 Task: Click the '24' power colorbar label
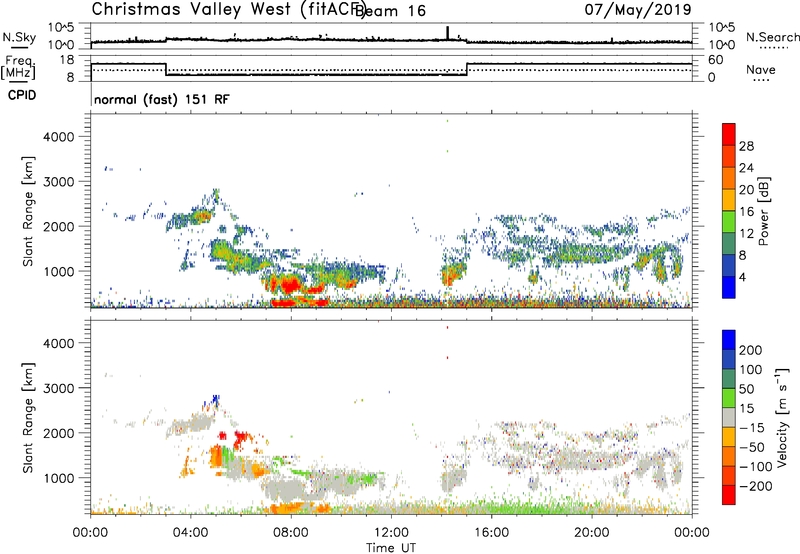[x=746, y=168]
